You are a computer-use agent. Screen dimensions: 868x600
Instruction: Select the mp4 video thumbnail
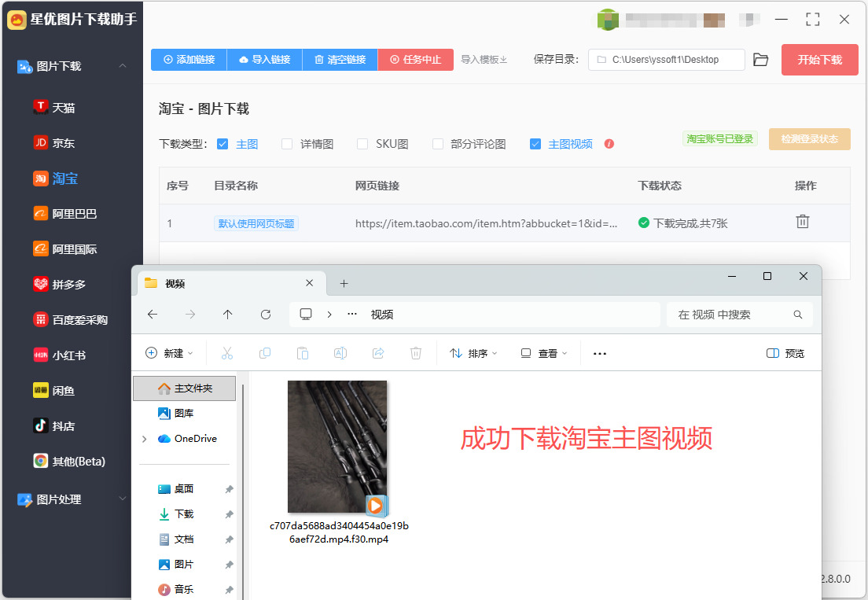pyautogui.click(x=337, y=447)
